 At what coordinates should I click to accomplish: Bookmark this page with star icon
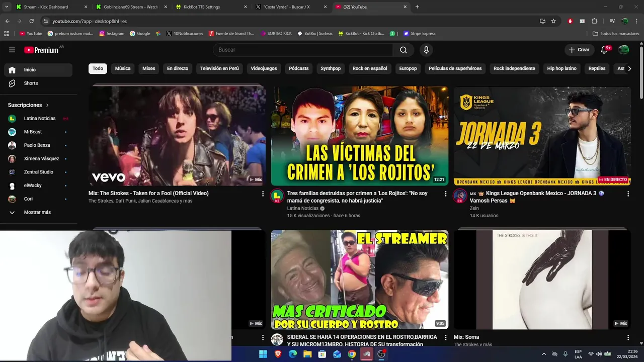coord(553,21)
